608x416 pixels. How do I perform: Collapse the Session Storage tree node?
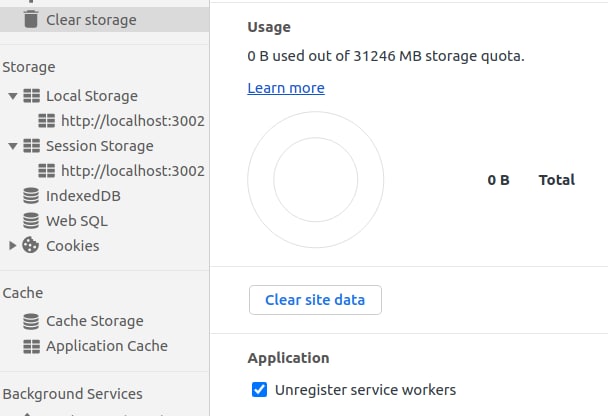click(x=12, y=146)
